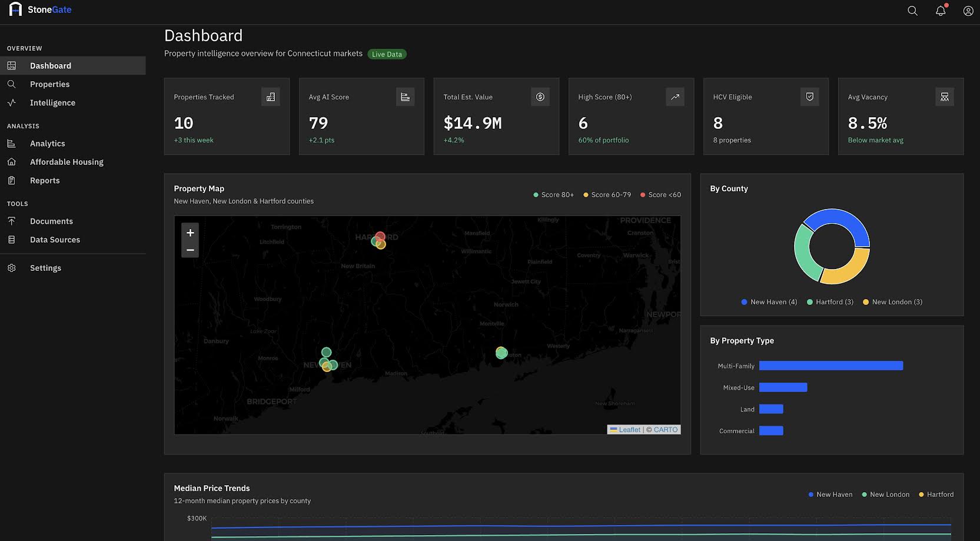Click the Median Price Trends heading
Viewport: 980px width, 541px height.
(212, 488)
